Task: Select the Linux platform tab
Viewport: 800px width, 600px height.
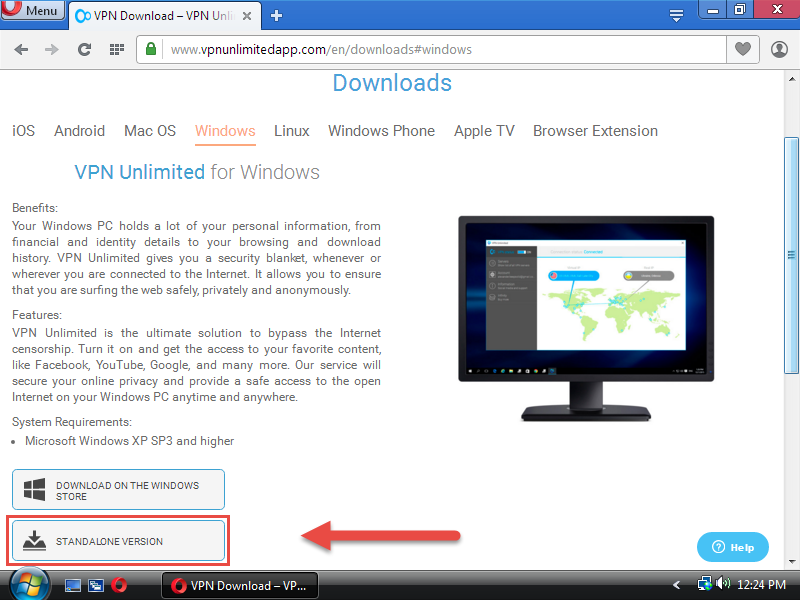Action: click(292, 131)
